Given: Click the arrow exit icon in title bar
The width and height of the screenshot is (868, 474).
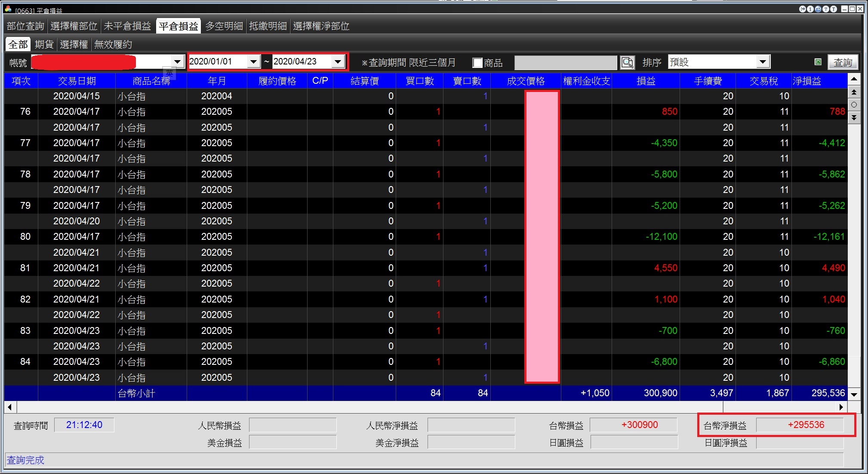Looking at the screenshot, I should tap(803, 9).
